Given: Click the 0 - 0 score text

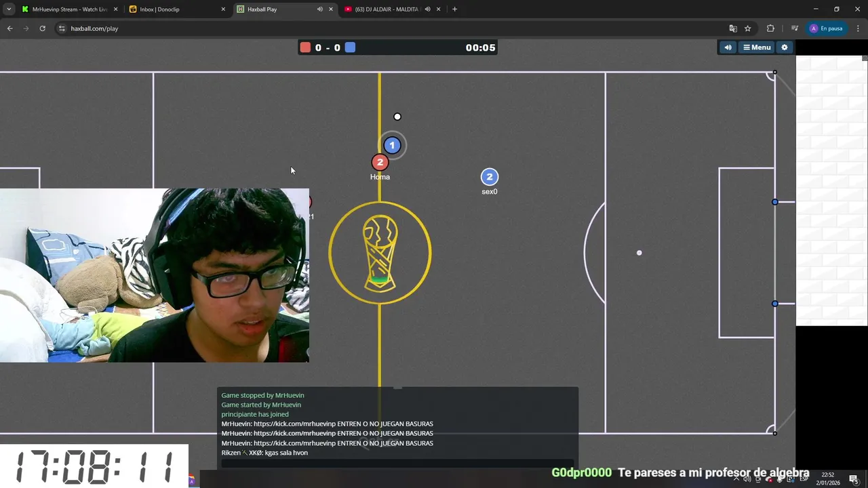Looking at the screenshot, I should coord(328,47).
